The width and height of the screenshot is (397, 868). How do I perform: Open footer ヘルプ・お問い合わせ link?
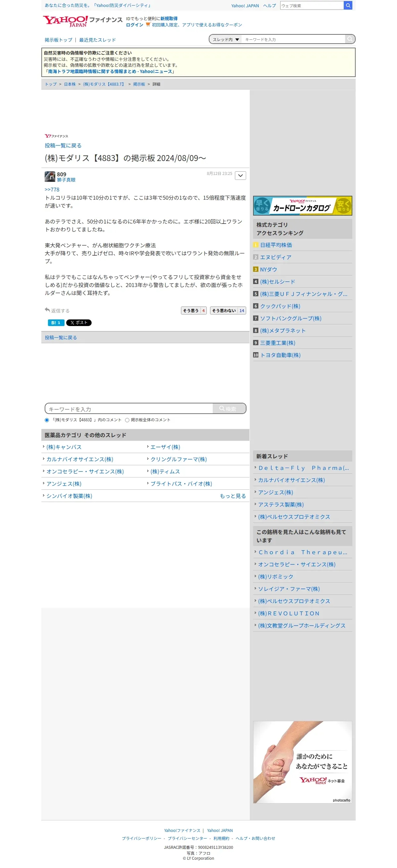pos(255,838)
